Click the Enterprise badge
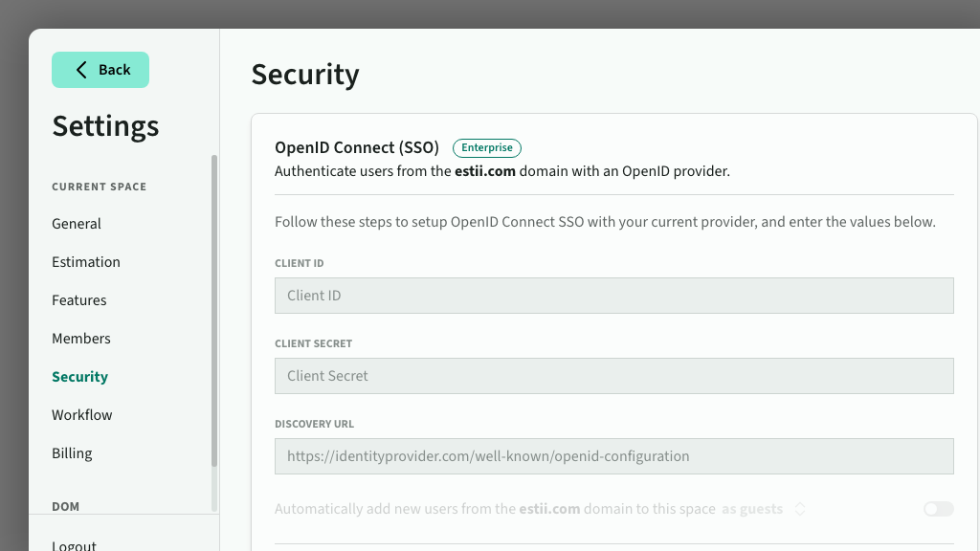Viewport: 980px width, 551px height. click(487, 148)
